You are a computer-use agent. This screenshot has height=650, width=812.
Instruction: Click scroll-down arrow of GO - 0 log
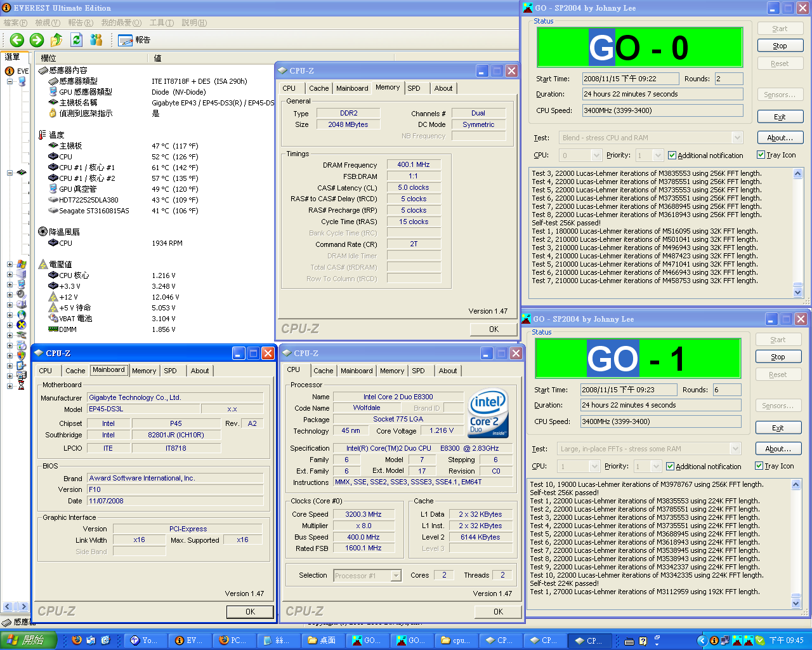798,292
